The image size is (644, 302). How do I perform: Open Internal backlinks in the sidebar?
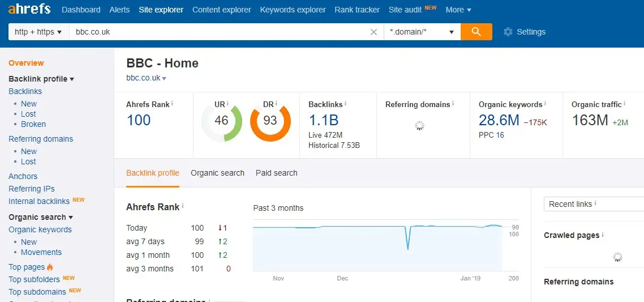pos(39,201)
